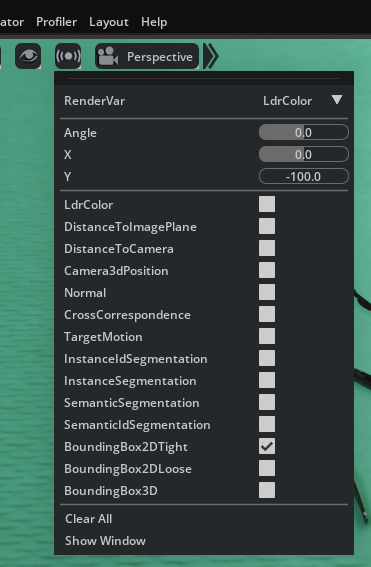Viewport: 371px width, 567px height.
Task: Click Show Window
Action: click(x=105, y=541)
